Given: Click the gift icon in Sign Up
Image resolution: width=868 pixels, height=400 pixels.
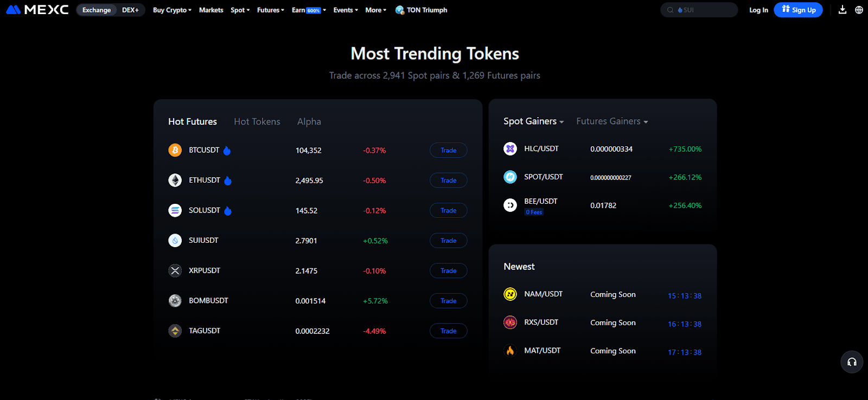Looking at the screenshot, I should click(x=786, y=9).
